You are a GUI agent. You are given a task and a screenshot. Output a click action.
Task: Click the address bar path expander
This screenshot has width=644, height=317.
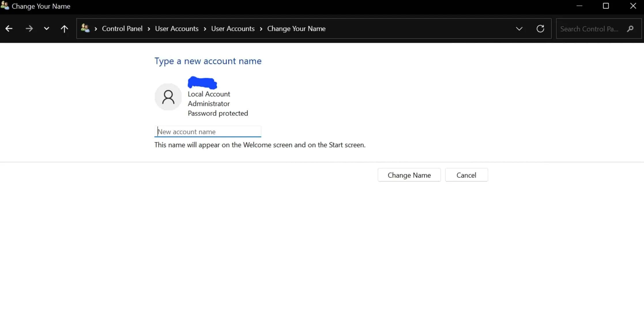[519, 29]
